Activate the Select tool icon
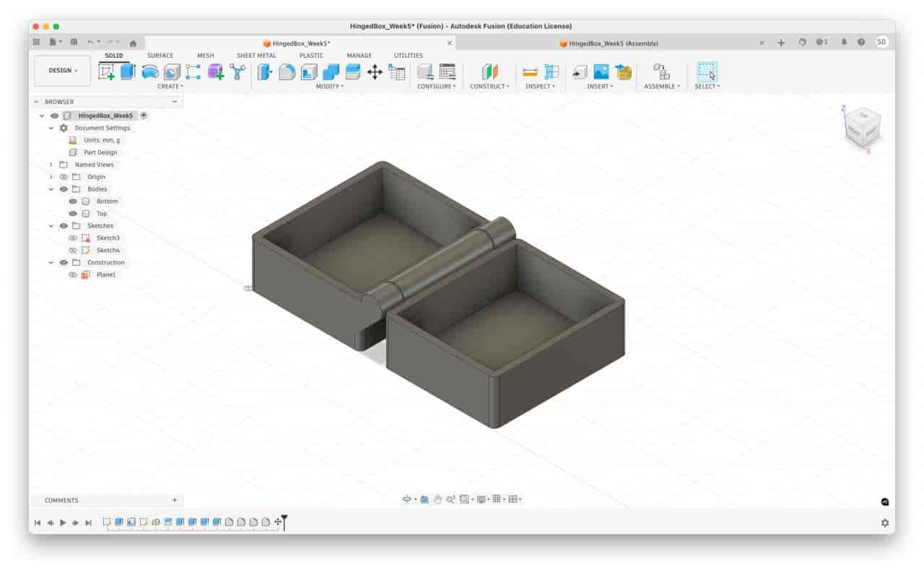 pos(707,71)
